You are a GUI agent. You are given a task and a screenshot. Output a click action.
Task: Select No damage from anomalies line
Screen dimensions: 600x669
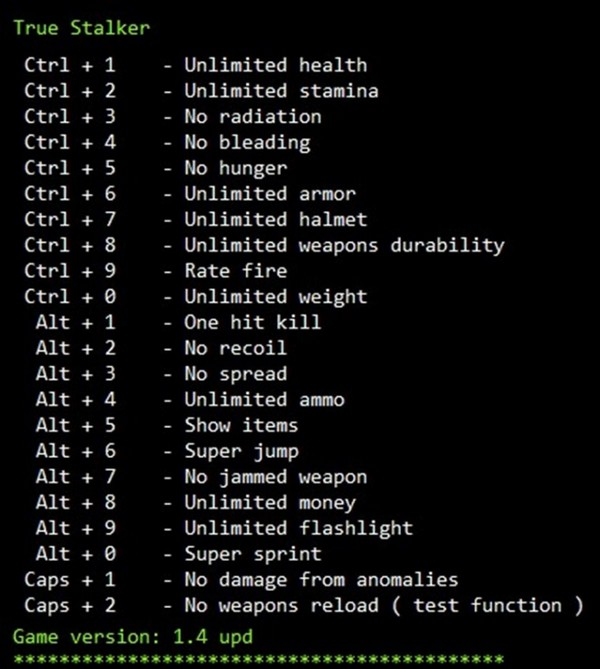320,580
